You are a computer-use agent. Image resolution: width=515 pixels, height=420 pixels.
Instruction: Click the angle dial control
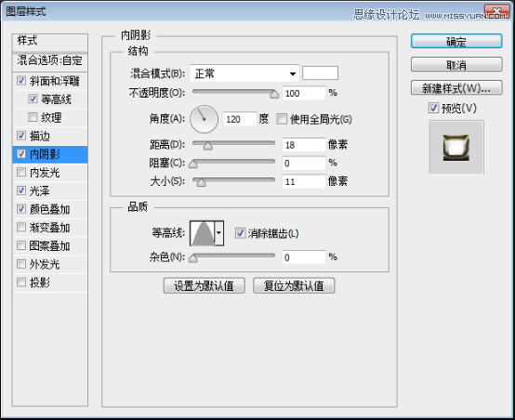click(204, 119)
